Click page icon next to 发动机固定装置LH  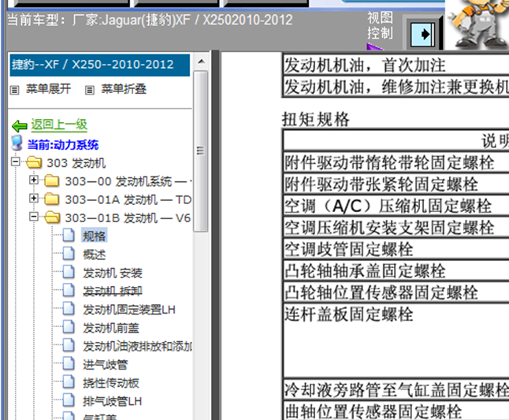tap(69, 309)
